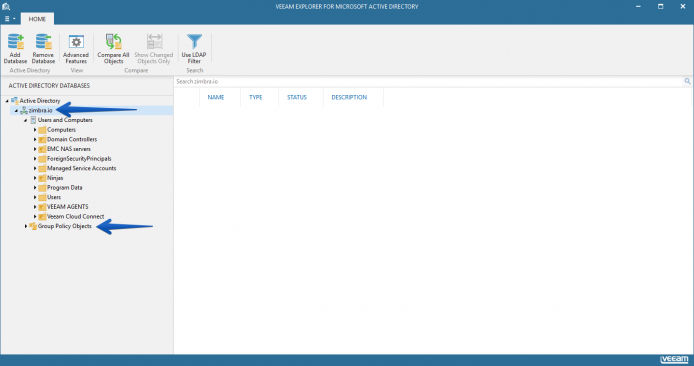Open the application menu button
The width and height of the screenshot is (694, 366).
pos(10,19)
